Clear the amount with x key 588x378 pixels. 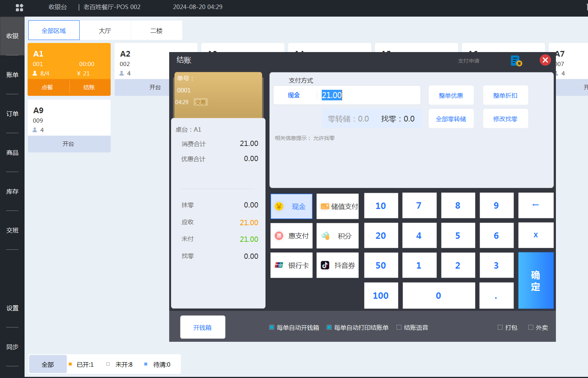536,235
